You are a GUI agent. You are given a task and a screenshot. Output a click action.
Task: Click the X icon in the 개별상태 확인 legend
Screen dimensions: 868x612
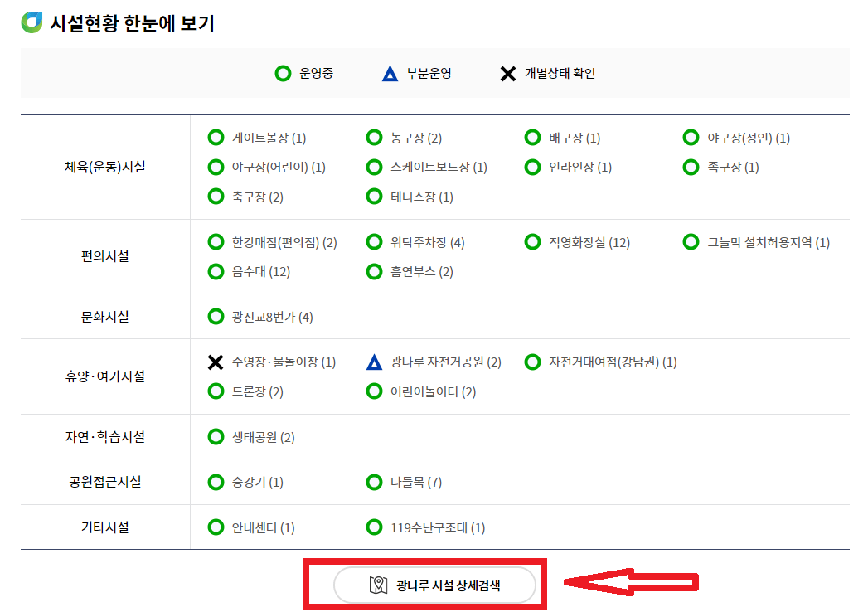(x=508, y=73)
